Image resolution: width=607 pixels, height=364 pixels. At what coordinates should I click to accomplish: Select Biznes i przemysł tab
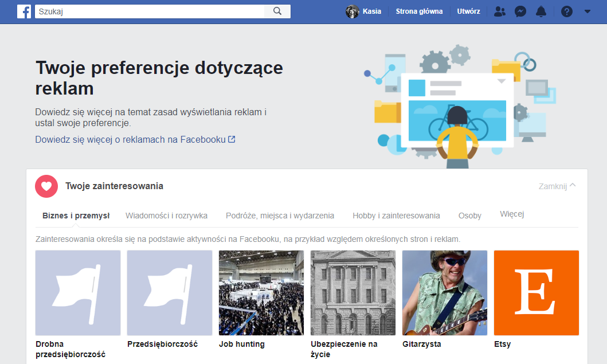tap(76, 216)
